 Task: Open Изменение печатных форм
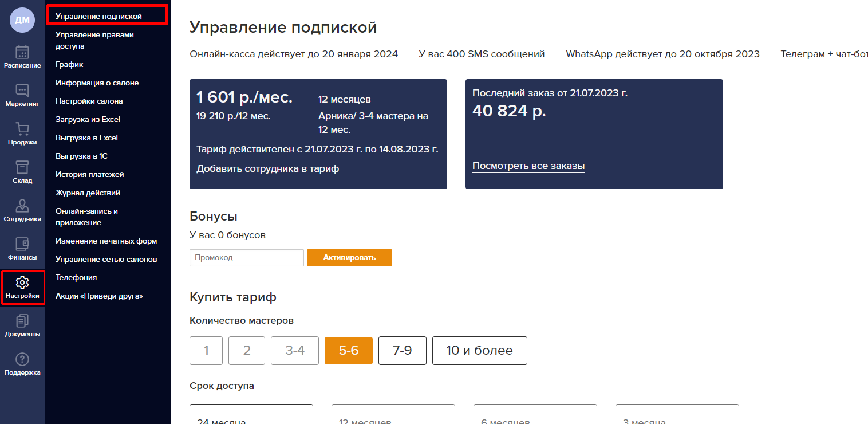click(x=106, y=241)
